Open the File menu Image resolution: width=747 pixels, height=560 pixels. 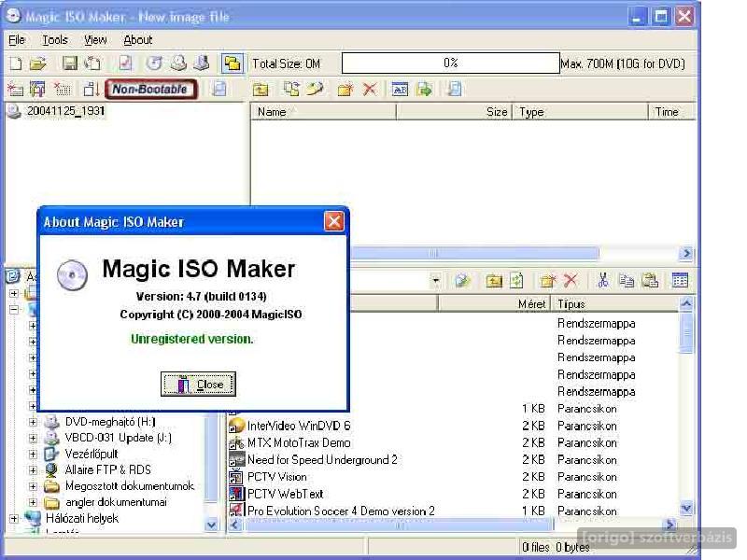pos(17,40)
